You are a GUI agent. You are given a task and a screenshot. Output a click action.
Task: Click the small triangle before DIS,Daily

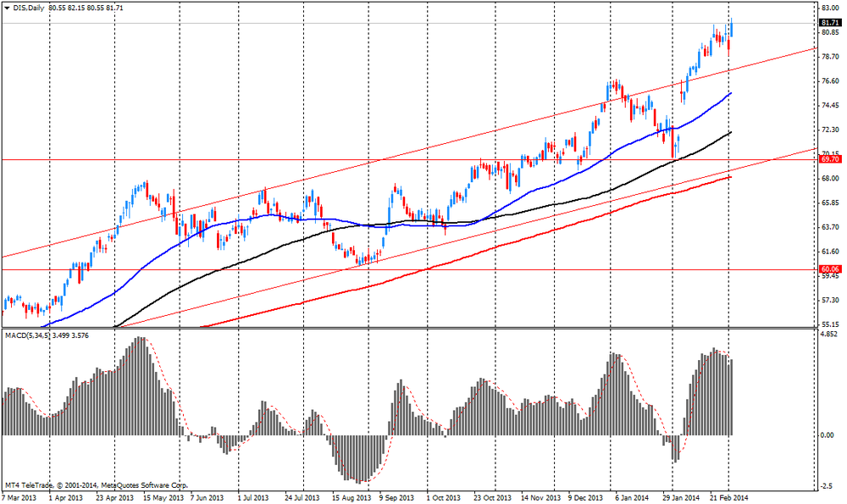[7, 8]
